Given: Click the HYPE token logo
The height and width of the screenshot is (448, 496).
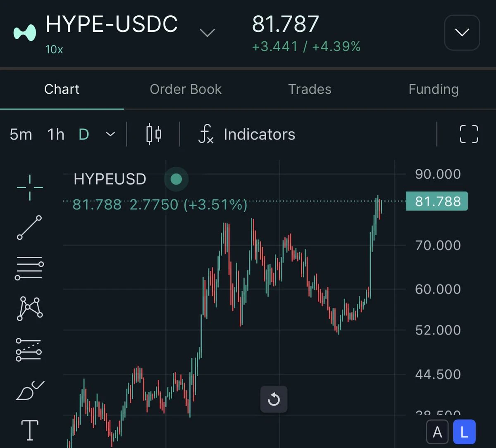Looking at the screenshot, I should pos(25,33).
